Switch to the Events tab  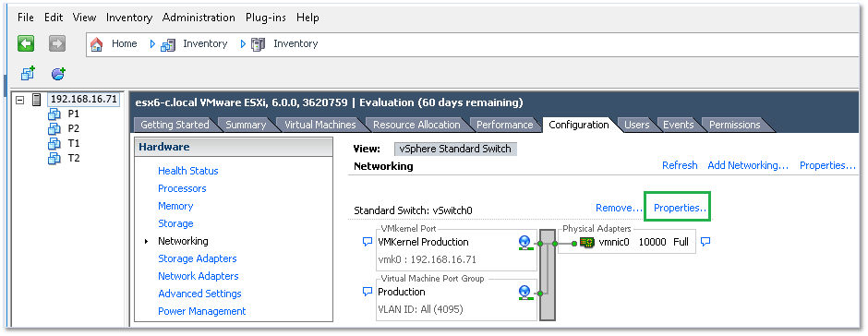tap(678, 126)
